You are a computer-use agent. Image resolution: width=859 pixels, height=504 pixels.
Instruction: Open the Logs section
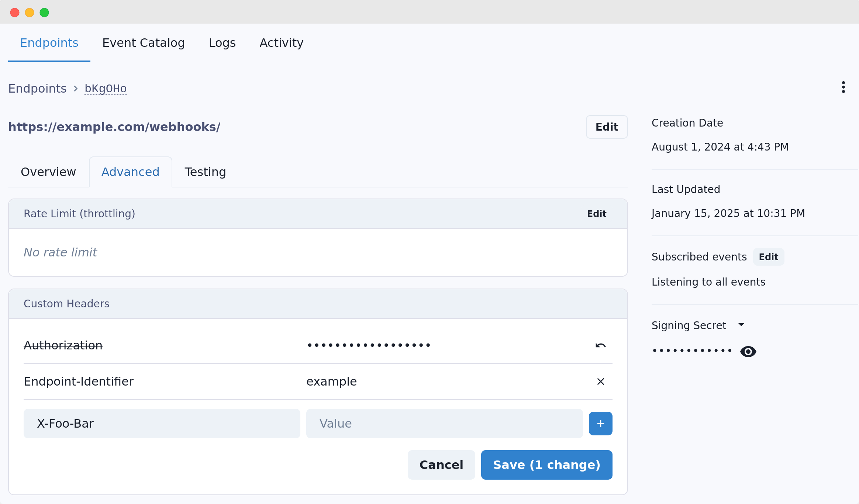[222, 43]
